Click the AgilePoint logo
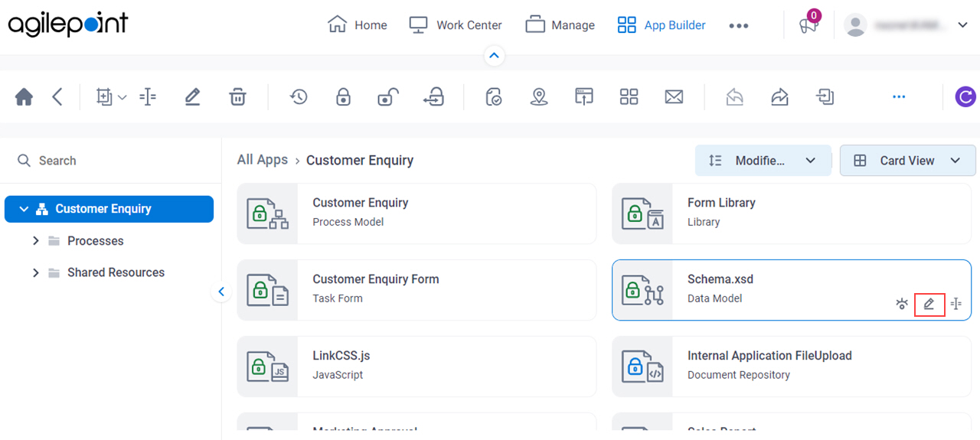The height and width of the screenshot is (440, 980). click(x=68, y=24)
